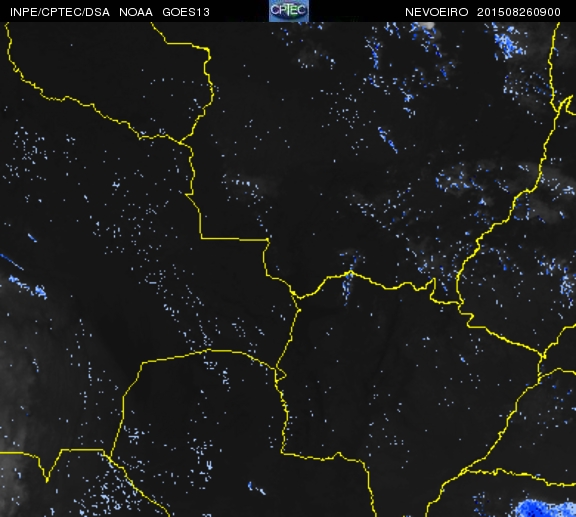
Task: Click the large bright blue fog patch
Action: 544,508
